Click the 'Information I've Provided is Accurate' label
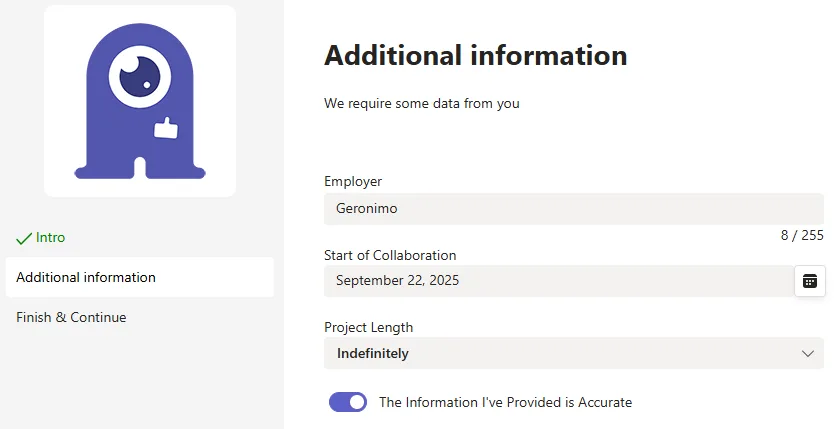Image resolution: width=834 pixels, height=429 pixels. (x=505, y=402)
